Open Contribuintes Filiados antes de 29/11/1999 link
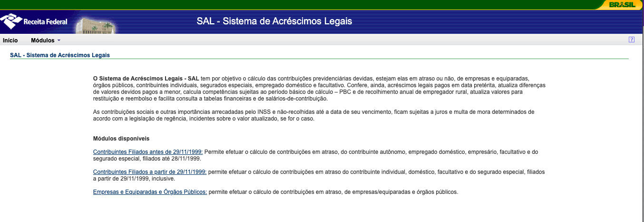 pos(148,152)
